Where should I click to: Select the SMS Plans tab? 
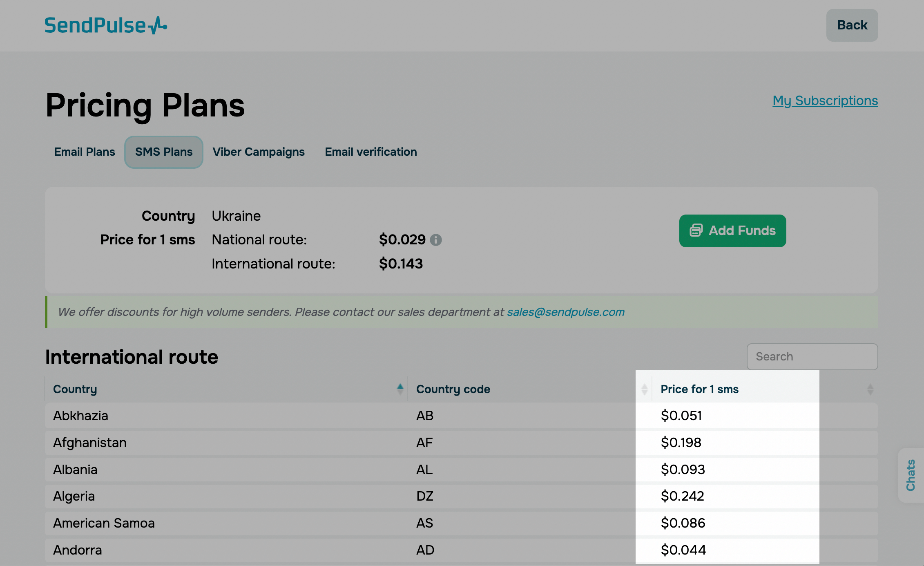click(x=163, y=152)
